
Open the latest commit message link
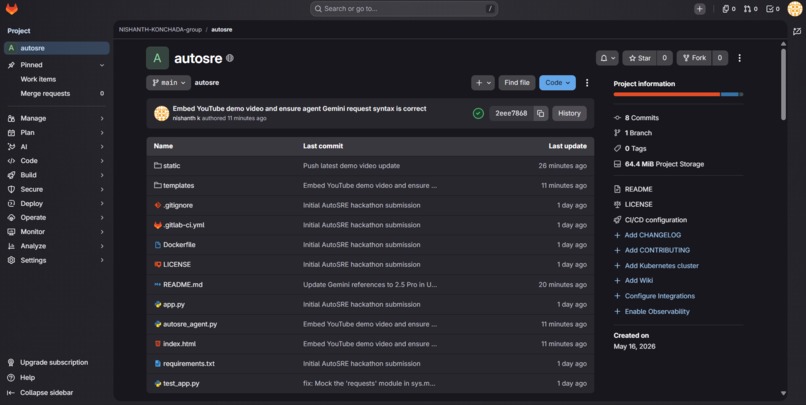pos(299,108)
